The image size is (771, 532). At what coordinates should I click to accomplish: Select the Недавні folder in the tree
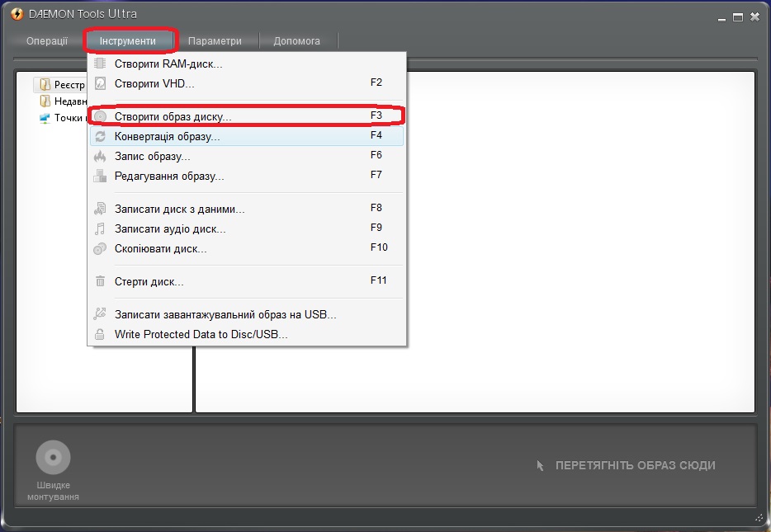pos(64,101)
